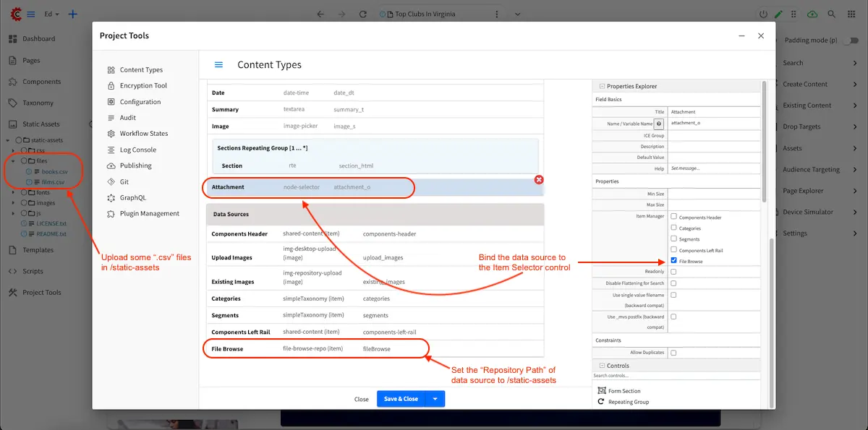Viewport: 868px width, 430px height.
Task: Uncheck the File Browse item manager checkbox
Action: [674, 261]
